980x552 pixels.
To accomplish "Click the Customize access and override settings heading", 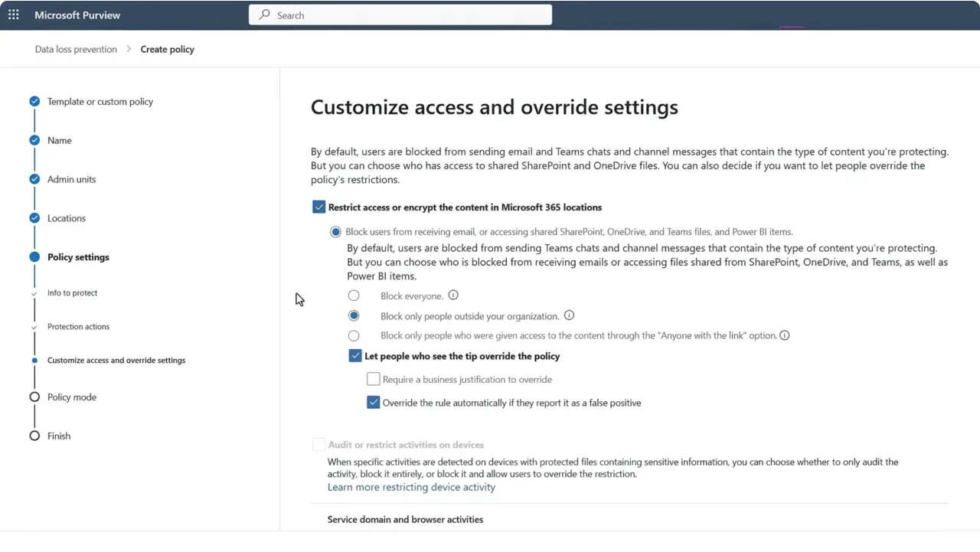I will [495, 107].
